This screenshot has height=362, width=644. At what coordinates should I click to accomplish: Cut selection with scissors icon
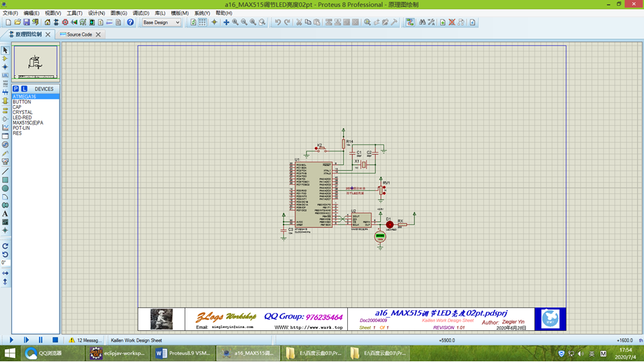(x=299, y=22)
